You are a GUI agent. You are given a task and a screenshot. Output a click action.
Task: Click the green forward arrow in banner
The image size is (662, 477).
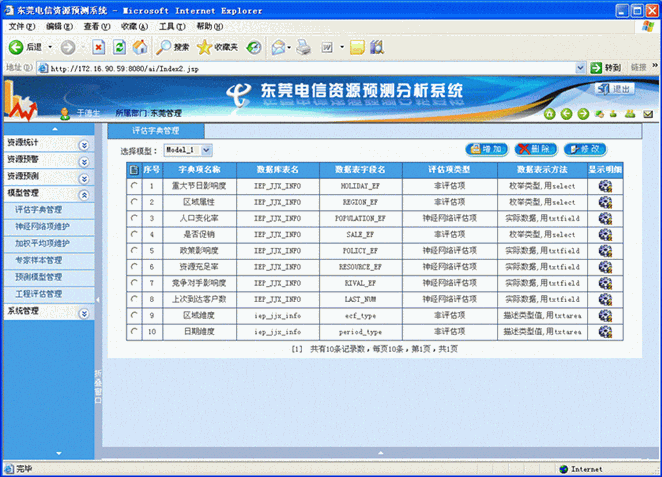583,114
